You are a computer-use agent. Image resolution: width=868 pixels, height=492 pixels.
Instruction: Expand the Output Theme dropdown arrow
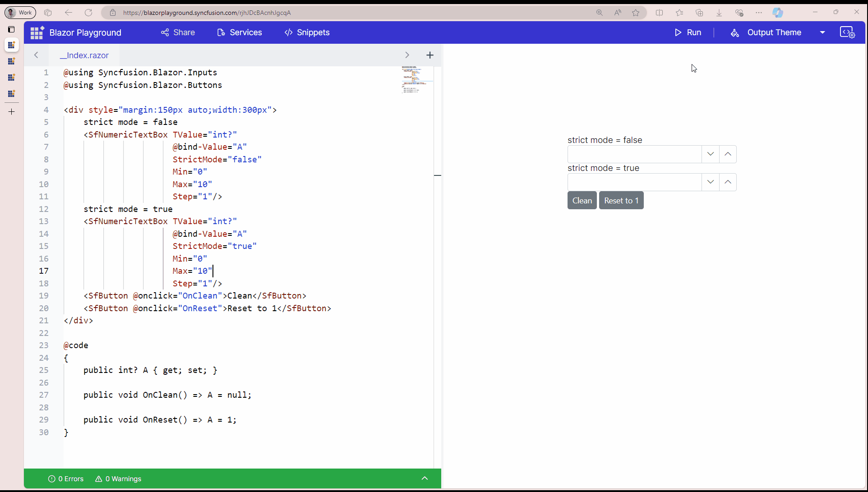[x=822, y=32]
